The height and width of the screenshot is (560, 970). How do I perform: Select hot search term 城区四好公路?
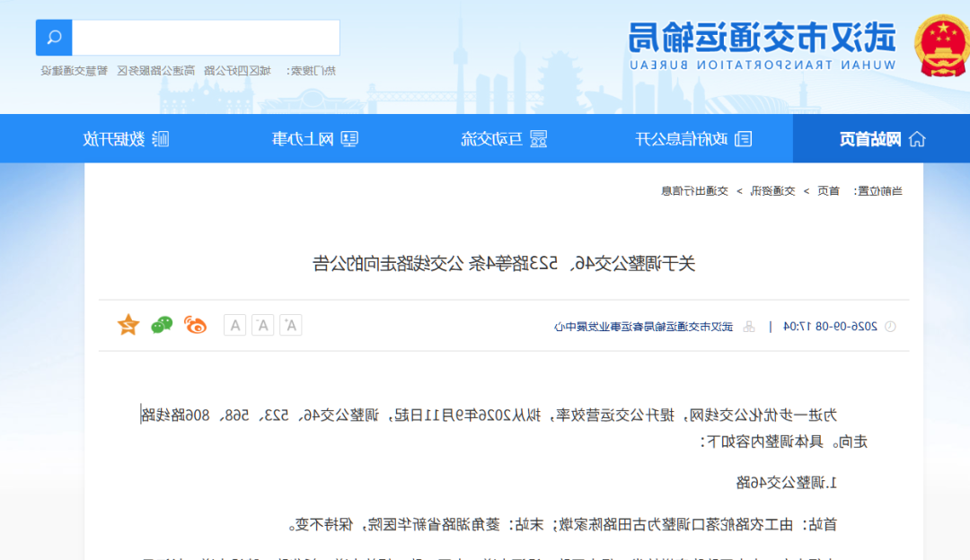coord(237,71)
